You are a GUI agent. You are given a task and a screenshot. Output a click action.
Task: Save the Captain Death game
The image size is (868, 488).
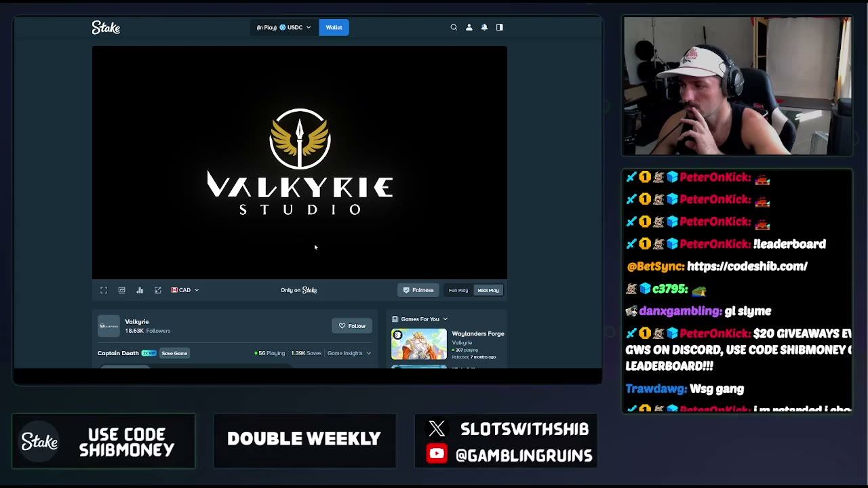click(x=174, y=353)
